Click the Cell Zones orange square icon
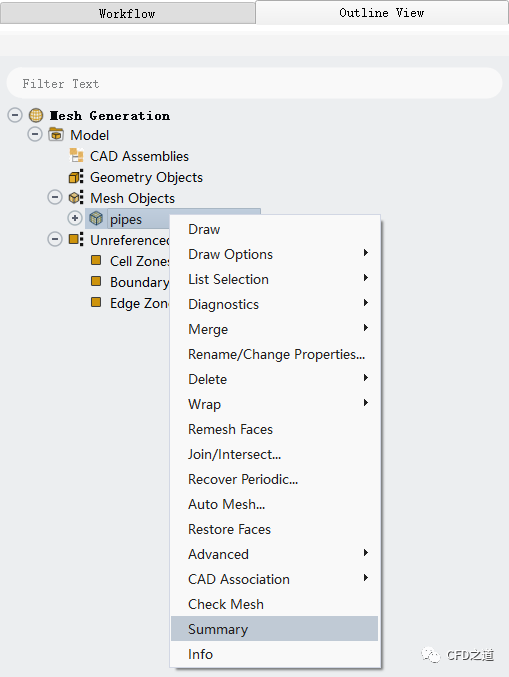Screen dimensions: 509x677 (96, 260)
